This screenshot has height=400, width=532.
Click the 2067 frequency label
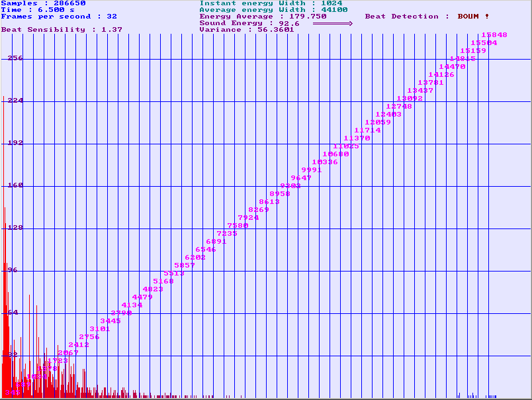click(x=68, y=353)
